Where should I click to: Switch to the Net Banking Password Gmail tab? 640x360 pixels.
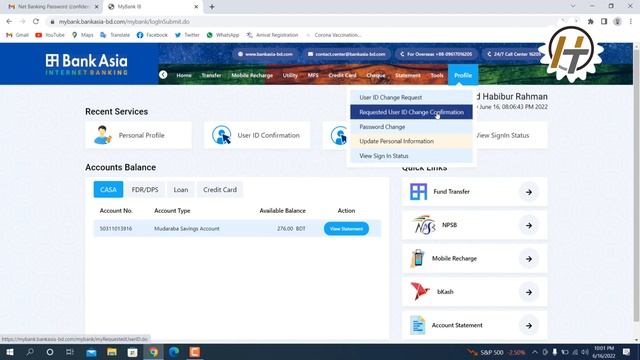53,7
